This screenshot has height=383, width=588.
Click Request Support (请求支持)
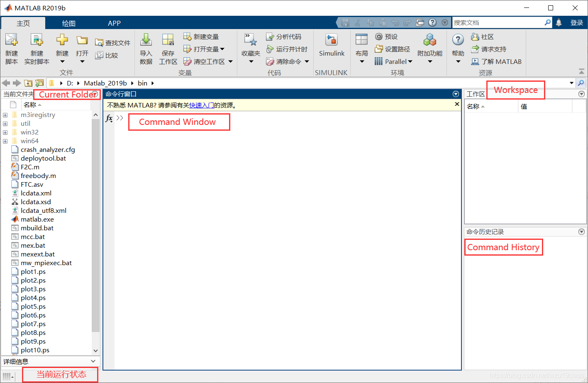[489, 49]
